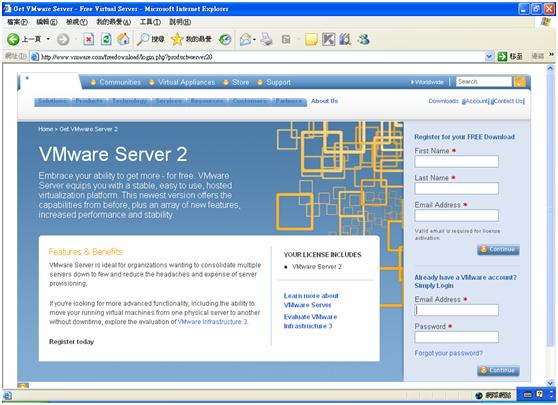Open the Downloads link
Viewport: 558px width, 405px height.
pos(443,101)
